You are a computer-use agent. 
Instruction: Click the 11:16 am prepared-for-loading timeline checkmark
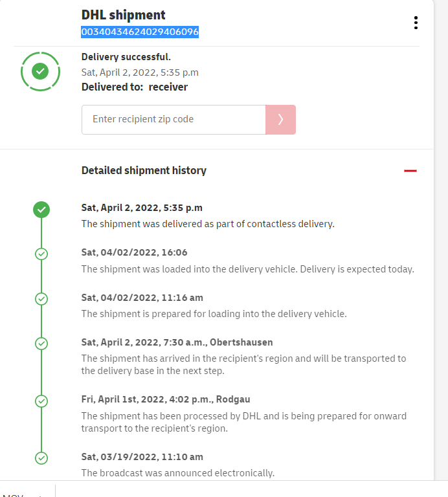coord(41,298)
